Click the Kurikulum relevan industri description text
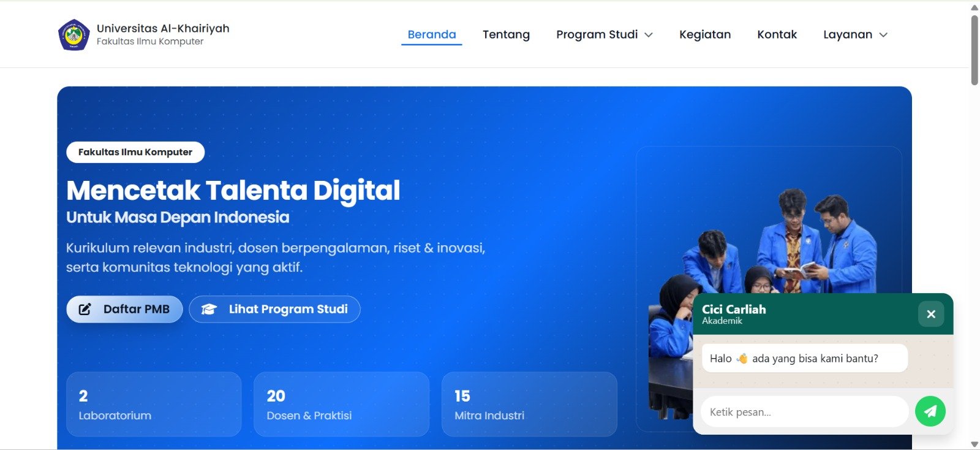Viewport: 980px width, 450px height. [x=276, y=257]
